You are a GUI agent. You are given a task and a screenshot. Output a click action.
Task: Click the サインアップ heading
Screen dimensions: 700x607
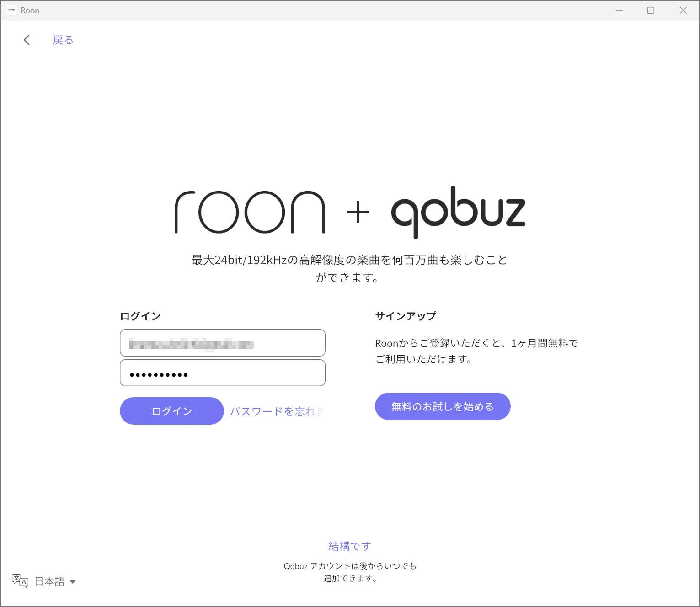406,316
